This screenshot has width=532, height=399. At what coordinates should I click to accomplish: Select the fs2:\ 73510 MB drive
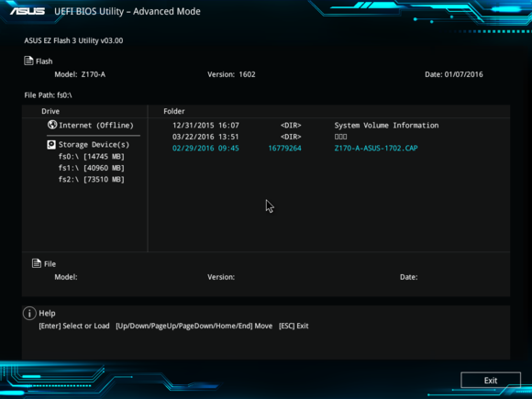tap(92, 180)
